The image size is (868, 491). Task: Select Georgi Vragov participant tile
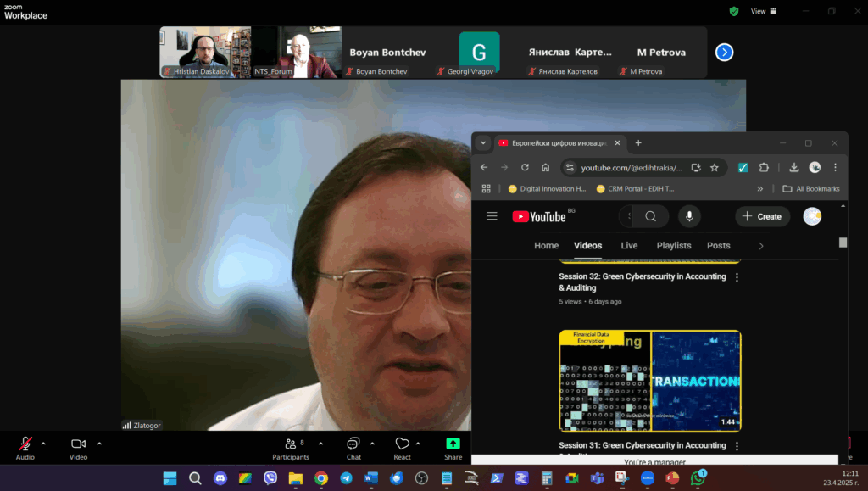[x=479, y=52]
